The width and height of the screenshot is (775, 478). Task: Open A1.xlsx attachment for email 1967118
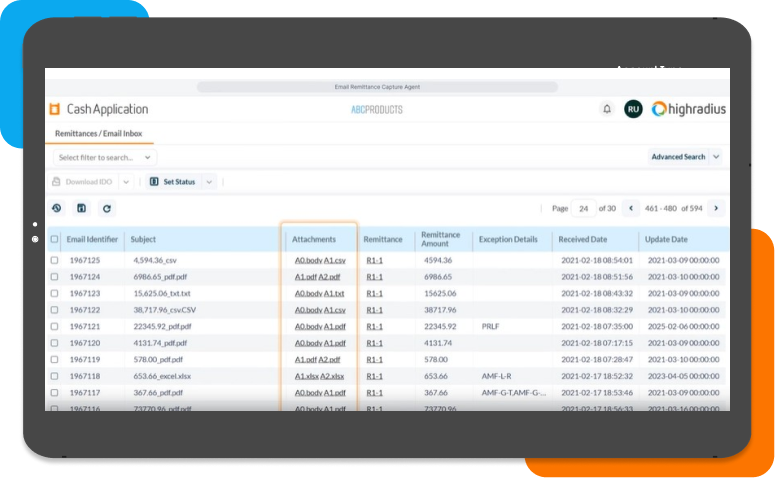tap(306, 376)
